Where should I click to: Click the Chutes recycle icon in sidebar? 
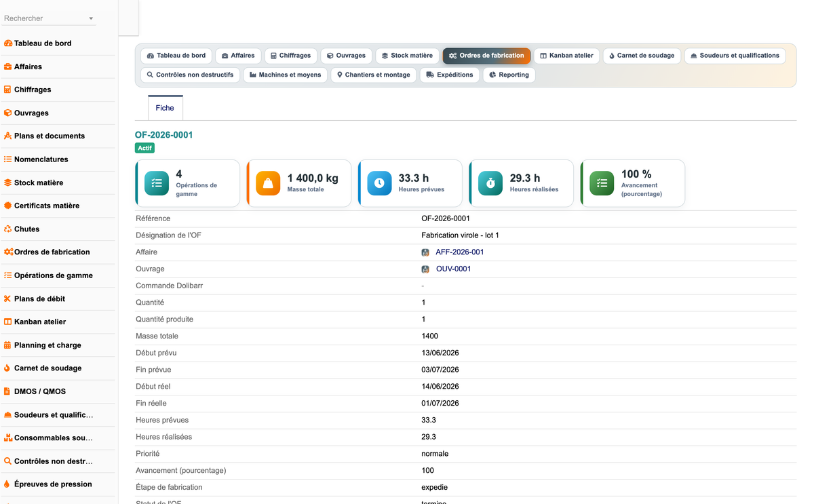tap(8, 229)
